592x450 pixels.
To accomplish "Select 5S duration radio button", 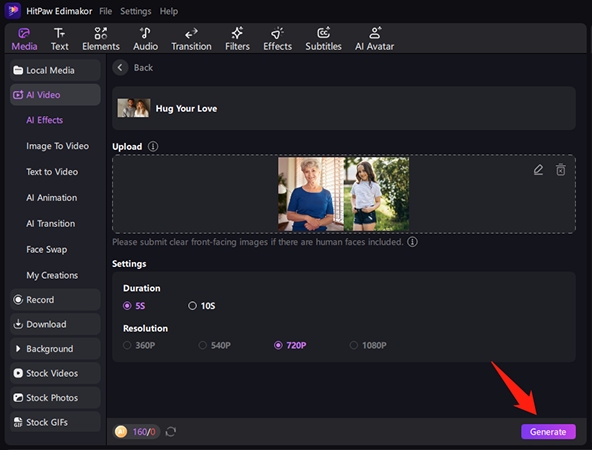I will pos(127,306).
